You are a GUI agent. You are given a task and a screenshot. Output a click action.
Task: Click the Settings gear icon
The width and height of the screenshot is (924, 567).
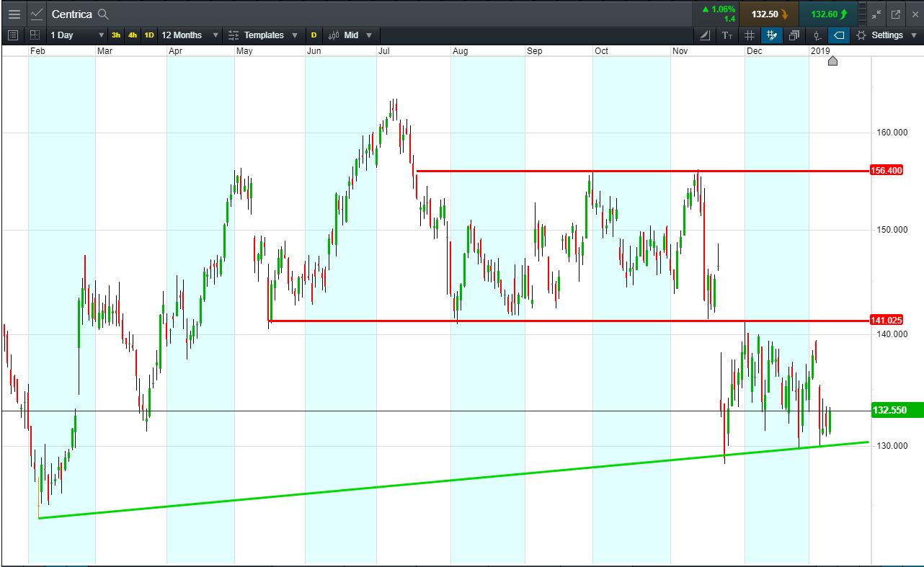tap(861, 35)
